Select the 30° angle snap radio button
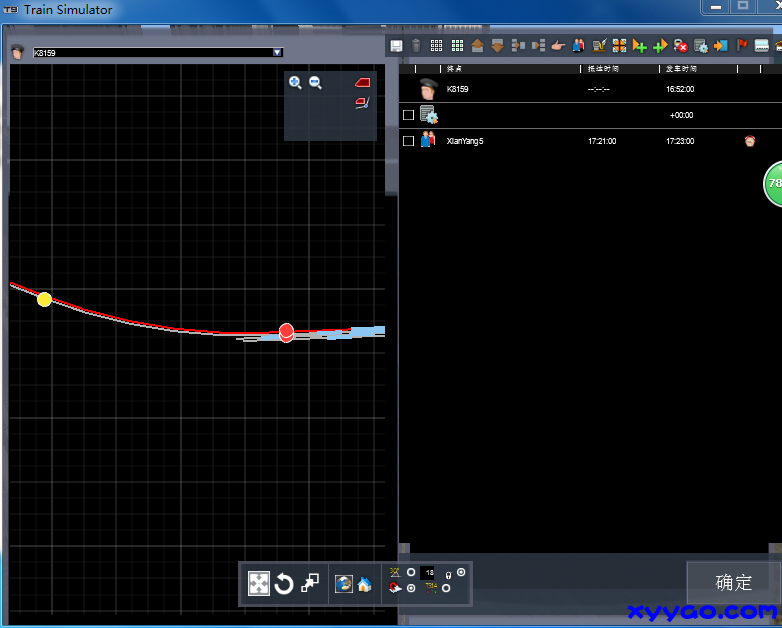 click(x=411, y=572)
